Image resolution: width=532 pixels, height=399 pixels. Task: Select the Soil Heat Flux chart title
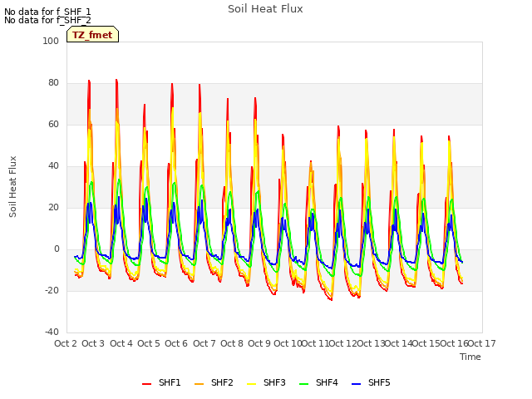pyautogui.click(x=265, y=9)
